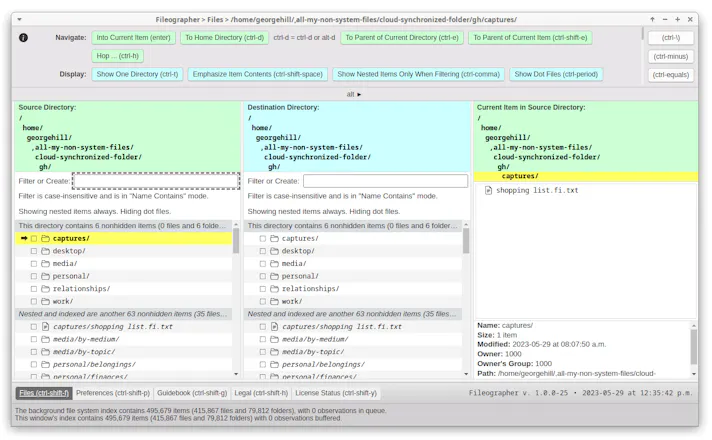Open Legal (ctrl-shift-h) tab

pos(261,393)
